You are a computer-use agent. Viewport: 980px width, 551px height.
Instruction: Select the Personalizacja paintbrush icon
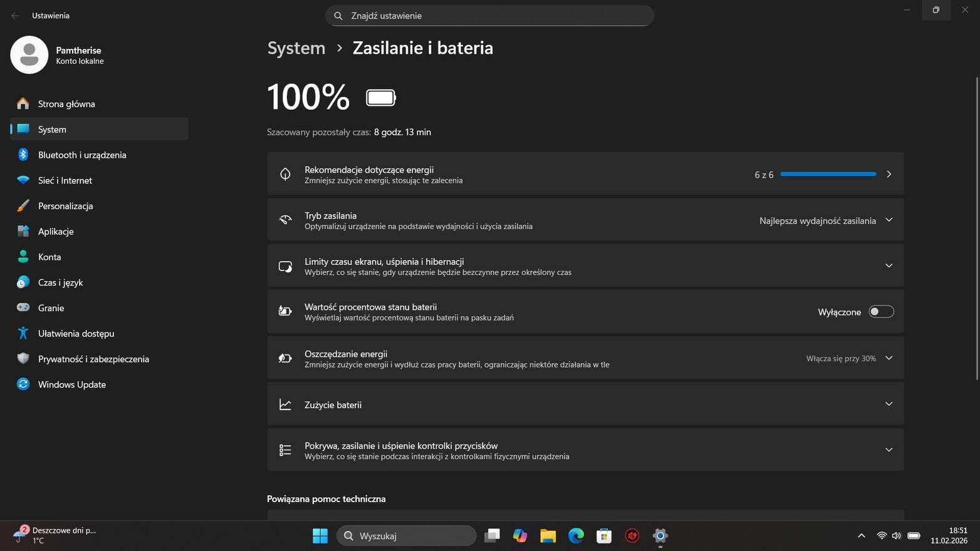(23, 206)
